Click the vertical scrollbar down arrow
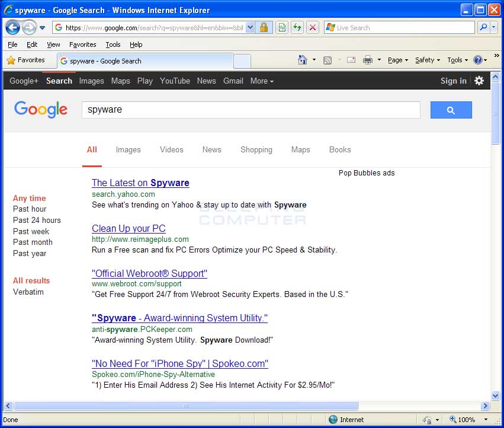Image resolution: width=504 pixels, height=428 pixels. pos(495,395)
